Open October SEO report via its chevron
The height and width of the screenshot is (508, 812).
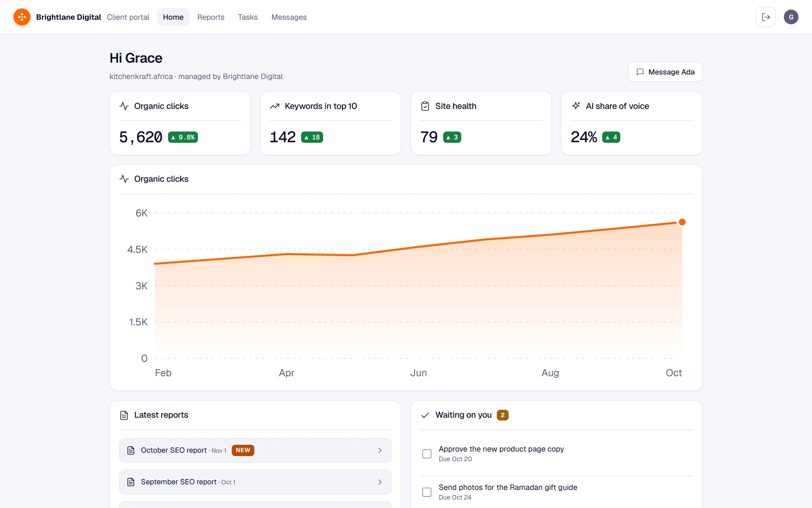(x=380, y=450)
